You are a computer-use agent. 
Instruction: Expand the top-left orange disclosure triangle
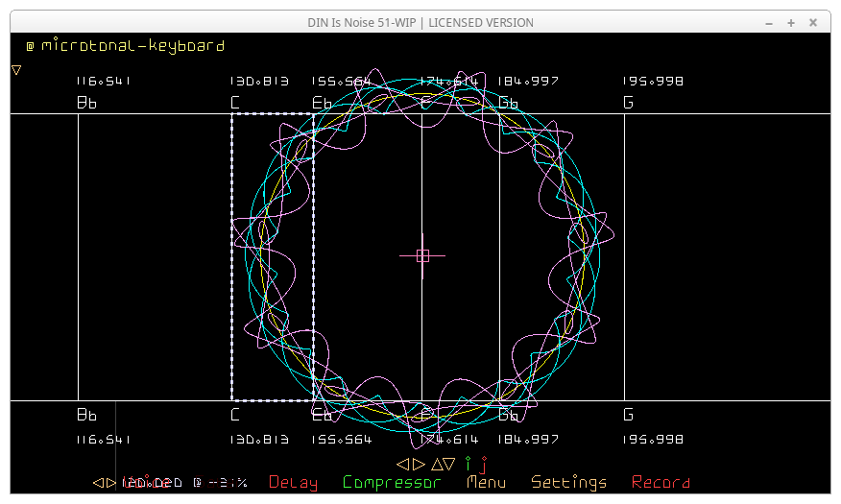coord(16,69)
